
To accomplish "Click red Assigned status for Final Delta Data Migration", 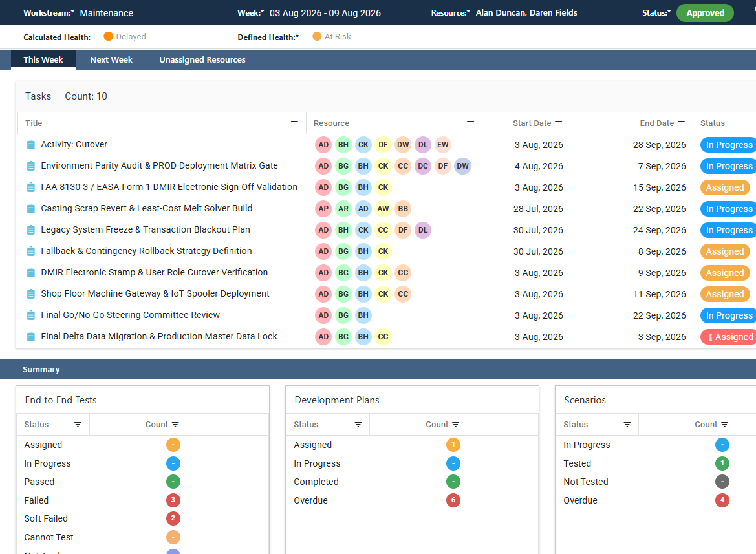I will (729, 337).
